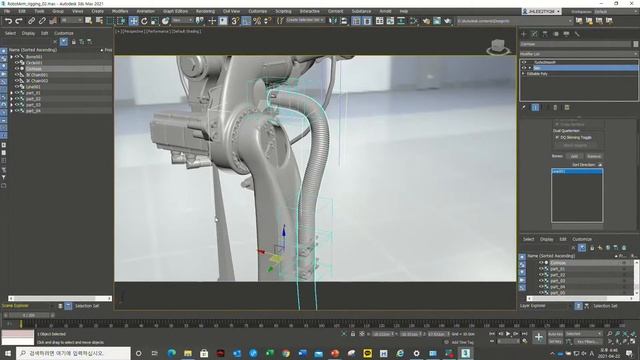Open the Modifier List dropdown
Viewport: 640px width, 360px height.
click(579, 54)
